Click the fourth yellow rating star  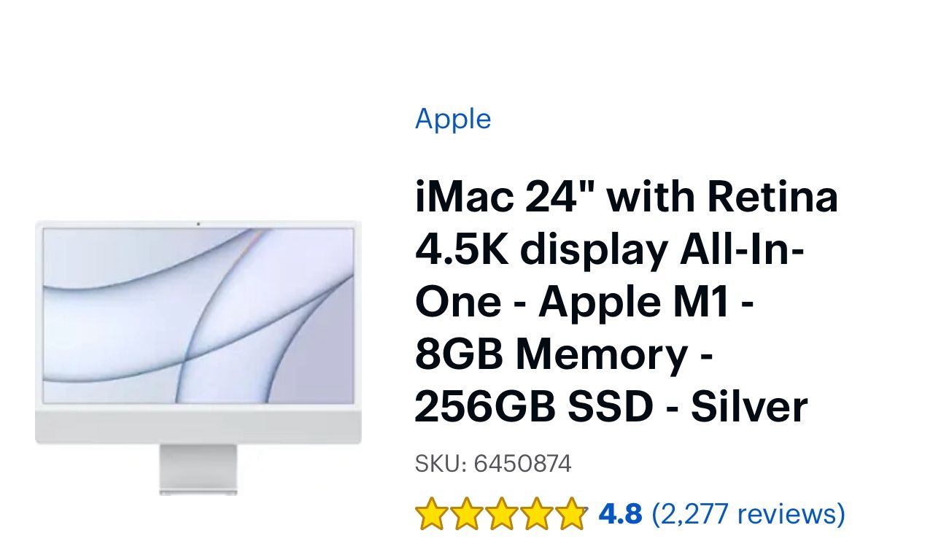[x=537, y=514]
